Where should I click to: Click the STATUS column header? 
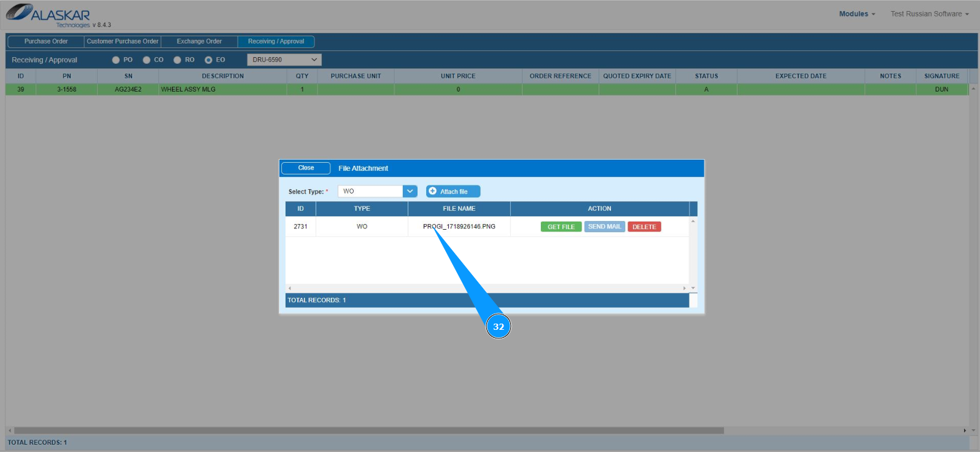coord(706,76)
